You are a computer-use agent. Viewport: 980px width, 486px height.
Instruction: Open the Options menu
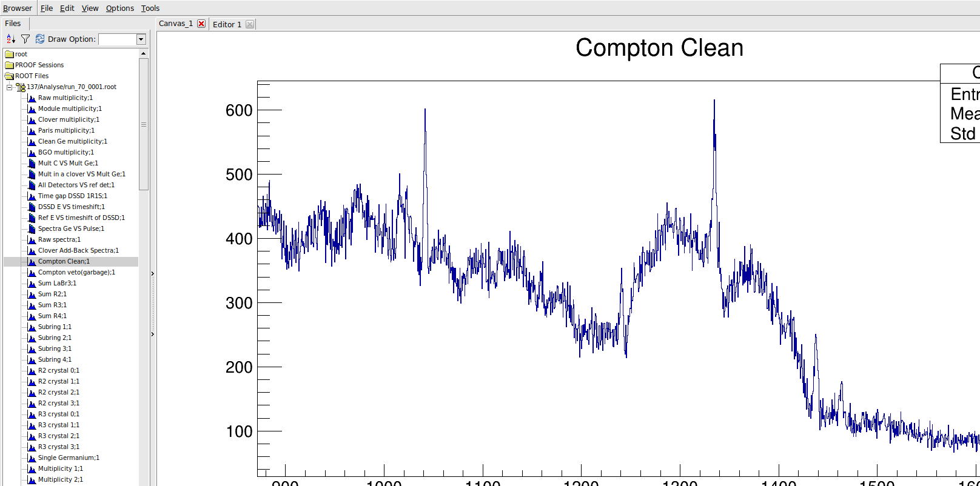click(119, 8)
